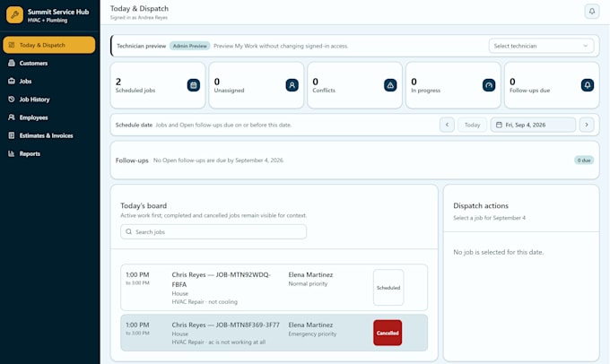610x364 pixels.
Task: Open the Today & Dispatch menu item
Action: 49,45
